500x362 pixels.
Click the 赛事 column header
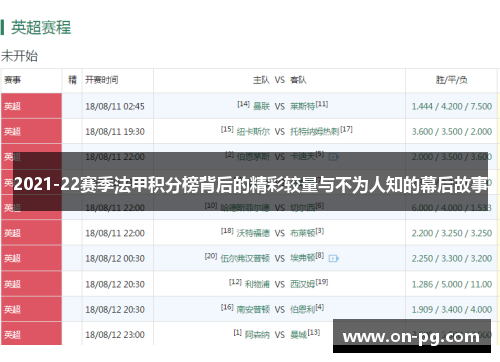12,80
